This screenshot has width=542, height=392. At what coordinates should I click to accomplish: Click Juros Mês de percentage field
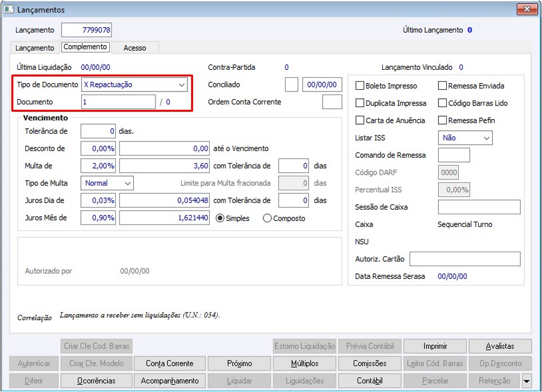[x=98, y=218]
